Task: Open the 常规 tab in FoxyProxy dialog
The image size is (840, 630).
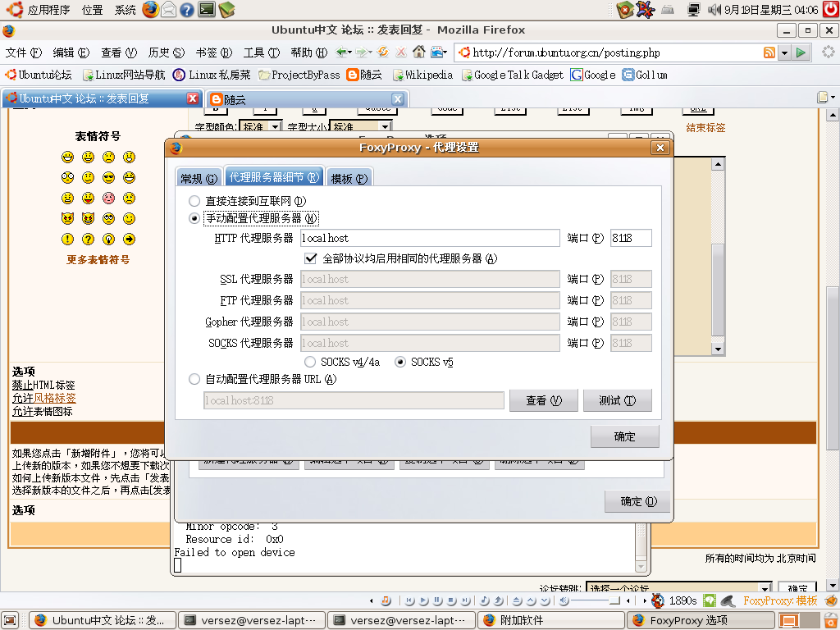Action: (199, 178)
